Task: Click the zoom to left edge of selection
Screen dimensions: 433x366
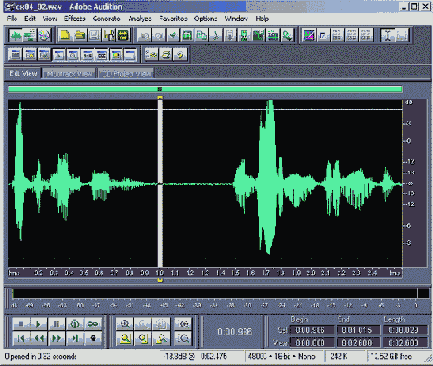Action: [x=143, y=339]
